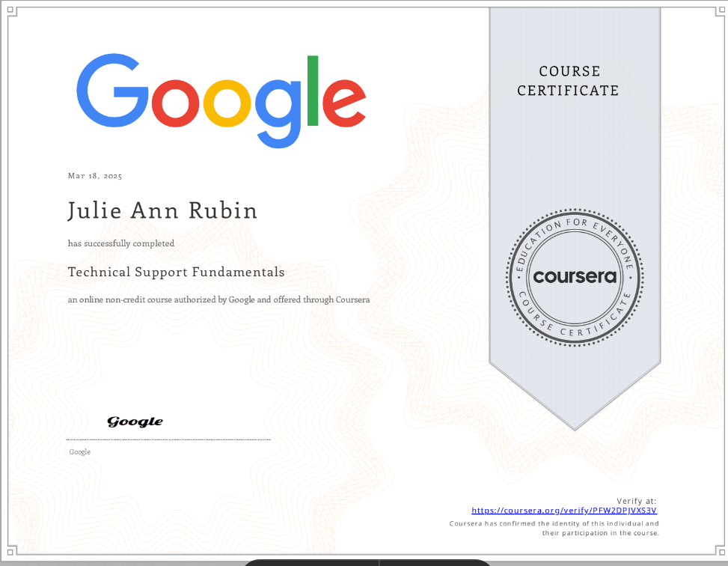The width and height of the screenshot is (728, 566).
Task: Click the round Coursera certificate seal
Action: pos(575,278)
